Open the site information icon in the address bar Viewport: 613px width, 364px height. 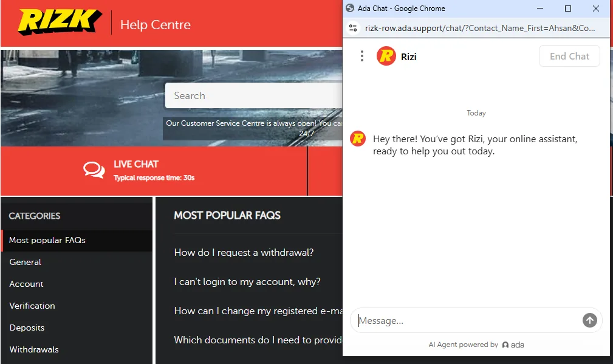coord(353,28)
